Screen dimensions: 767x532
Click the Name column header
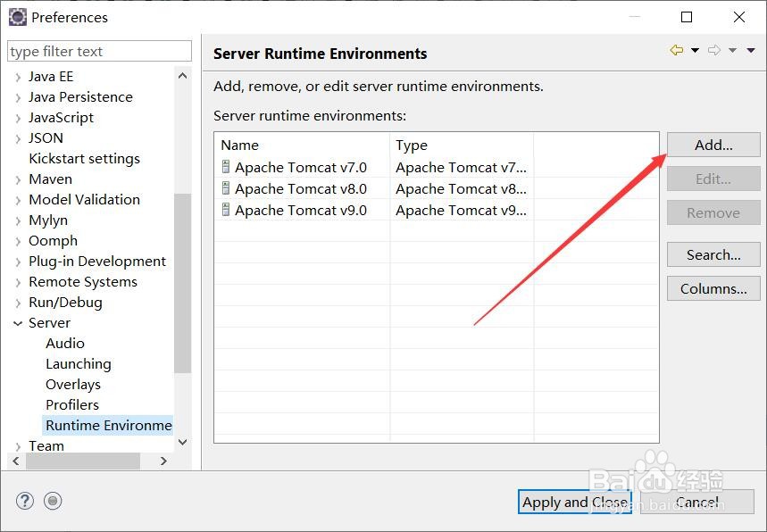(302, 145)
